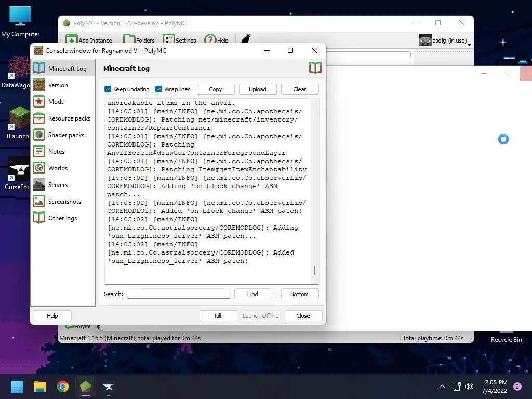
Task: Click the Minecraft Log book icon in sidebar
Action: (x=39, y=68)
